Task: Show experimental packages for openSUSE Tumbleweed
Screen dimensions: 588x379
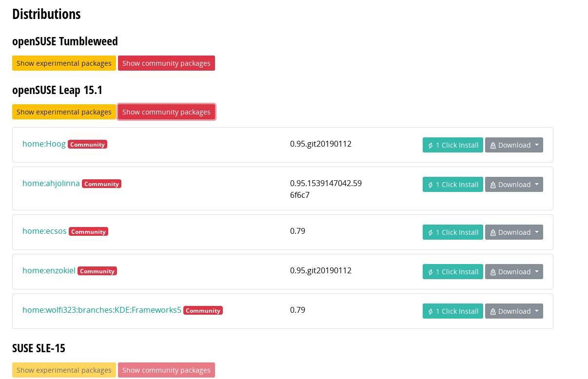Action: pyautogui.click(x=64, y=63)
